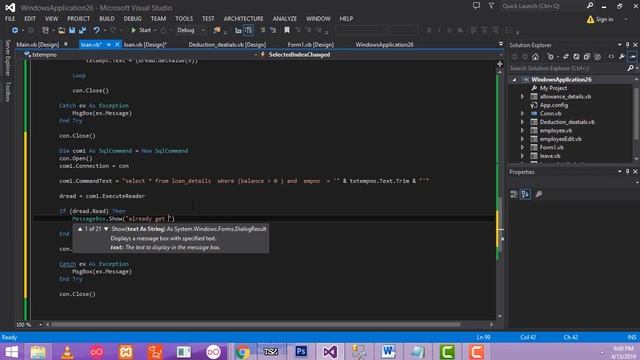Open Toolbox side tab

[7, 91]
